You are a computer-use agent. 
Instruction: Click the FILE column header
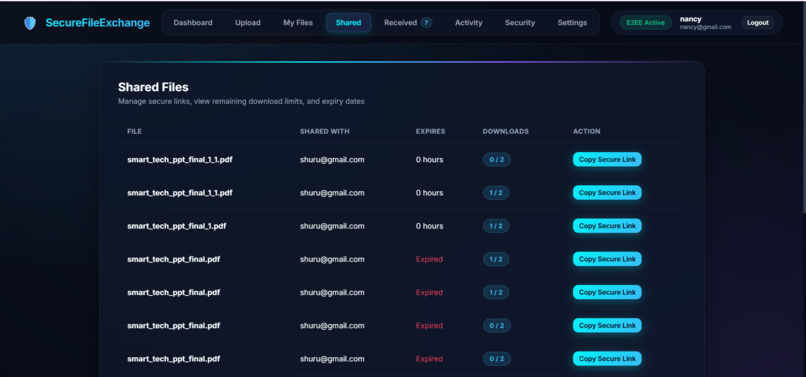pos(134,131)
